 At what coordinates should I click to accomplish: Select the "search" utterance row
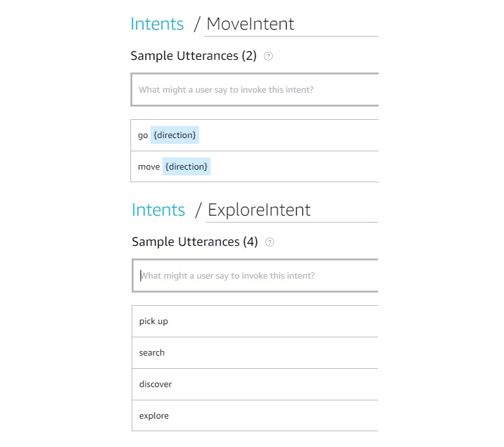click(x=255, y=352)
